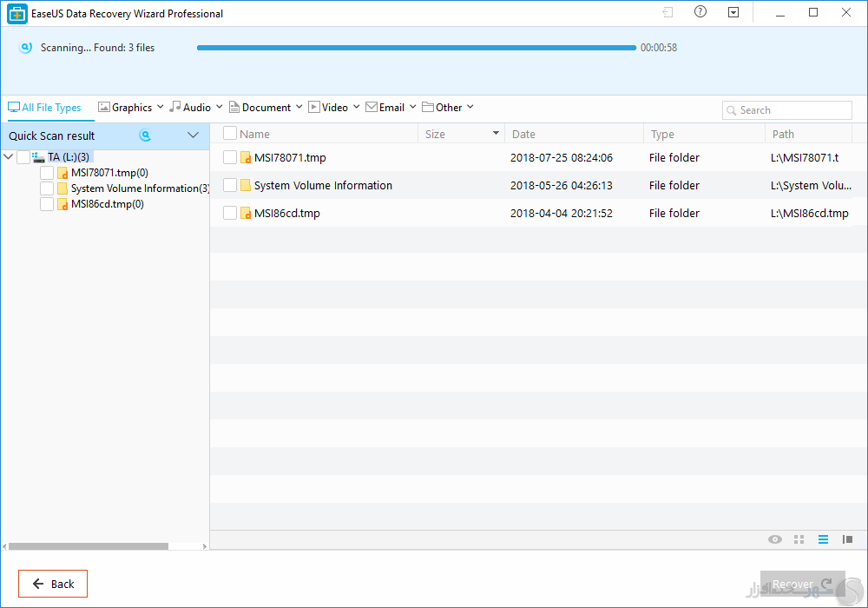Click the right arrow of tree scrollbar
The image size is (868, 608).
[205, 546]
